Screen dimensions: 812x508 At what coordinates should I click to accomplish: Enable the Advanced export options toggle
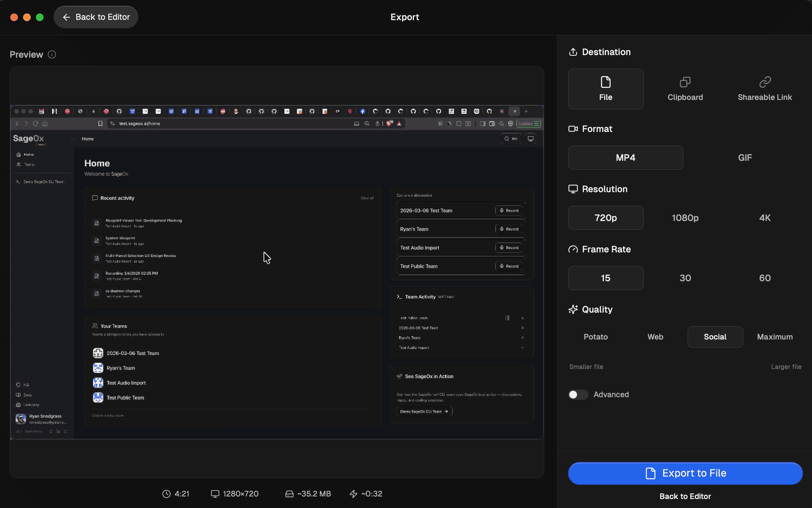[x=578, y=394]
